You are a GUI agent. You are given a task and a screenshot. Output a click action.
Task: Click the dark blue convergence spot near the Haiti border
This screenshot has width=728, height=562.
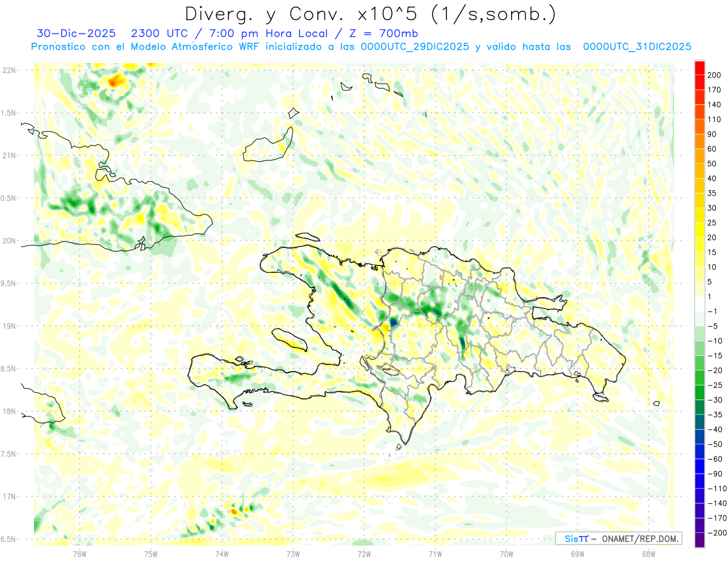click(x=393, y=321)
